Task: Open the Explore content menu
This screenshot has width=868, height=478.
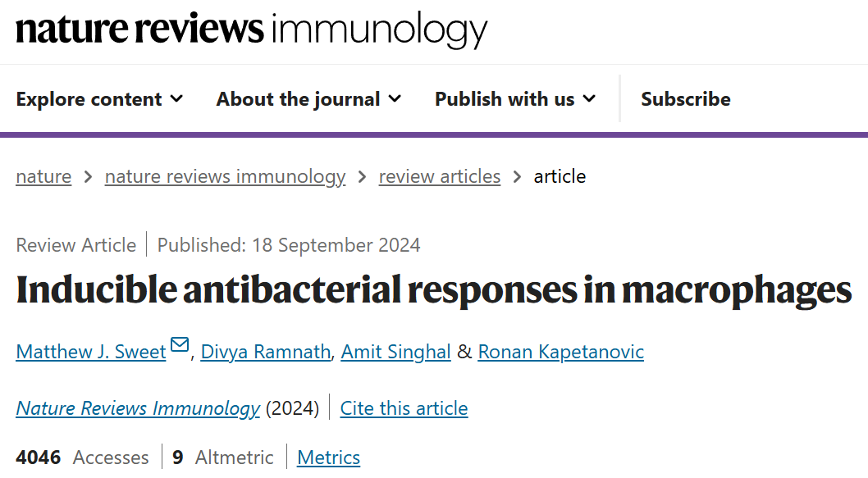Action: coord(89,99)
